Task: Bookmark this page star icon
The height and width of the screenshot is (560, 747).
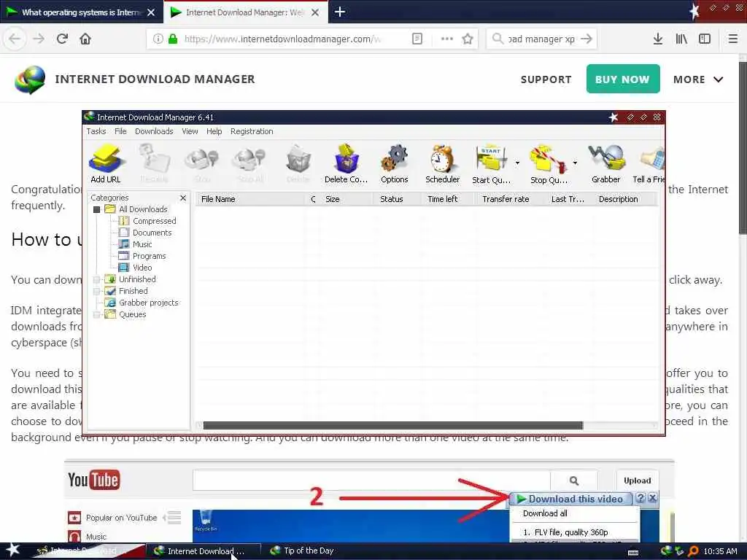Action: [x=468, y=39]
